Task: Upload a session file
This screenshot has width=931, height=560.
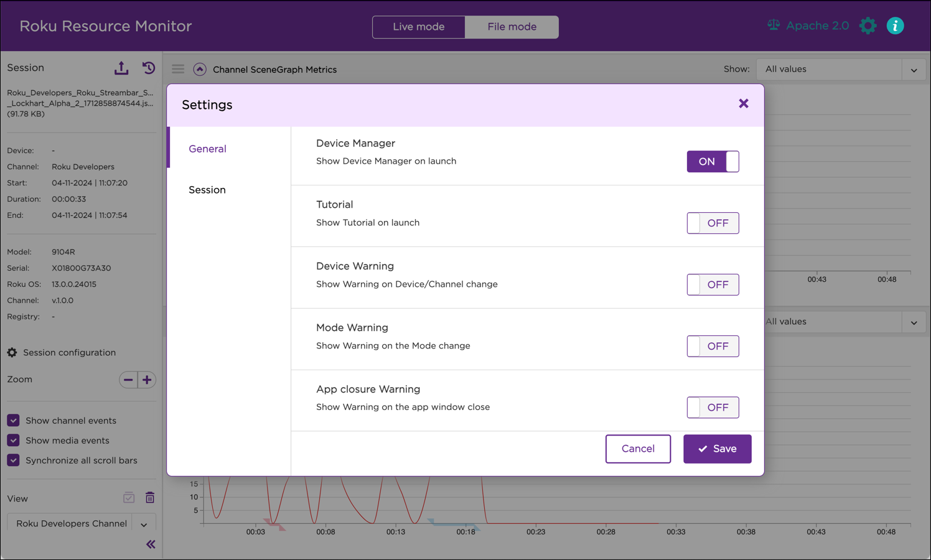Action: (x=121, y=68)
